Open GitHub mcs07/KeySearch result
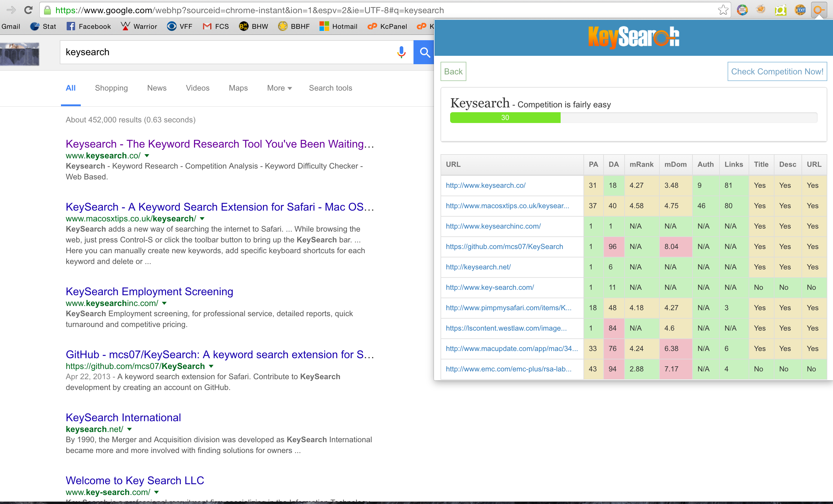This screenshot has width=833, height=504. [x=220, y=354]
